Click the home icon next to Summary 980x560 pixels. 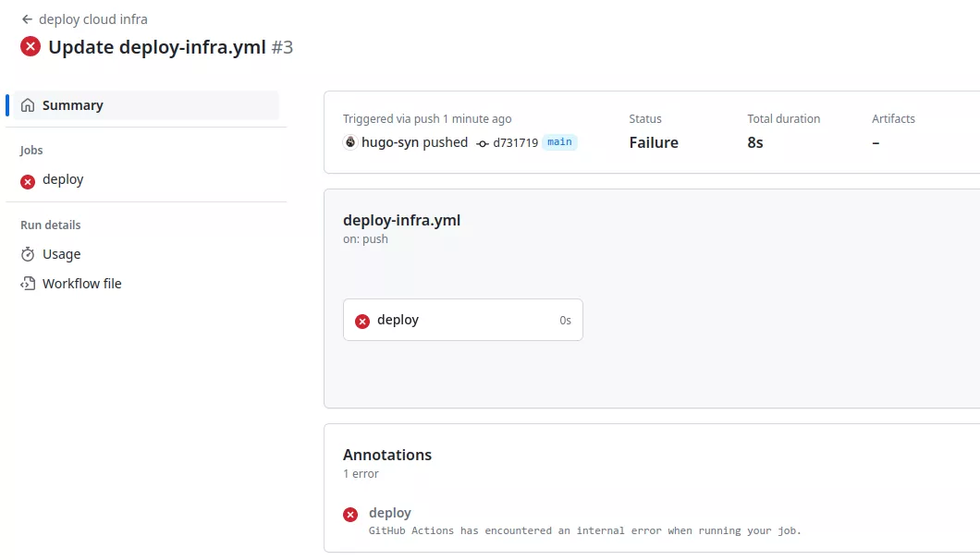(28, 105)
